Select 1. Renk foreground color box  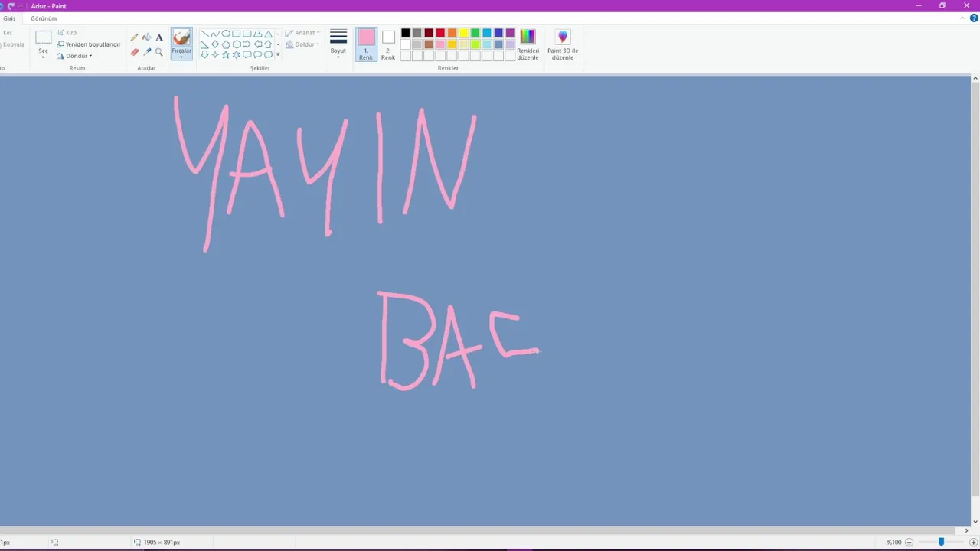[366, 45]
